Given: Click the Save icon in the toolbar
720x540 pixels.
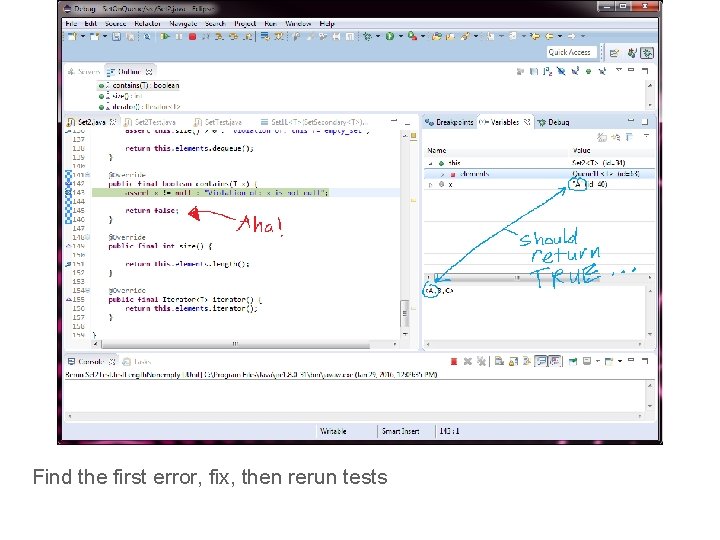Looking at the screenshot, I should 116,36.
